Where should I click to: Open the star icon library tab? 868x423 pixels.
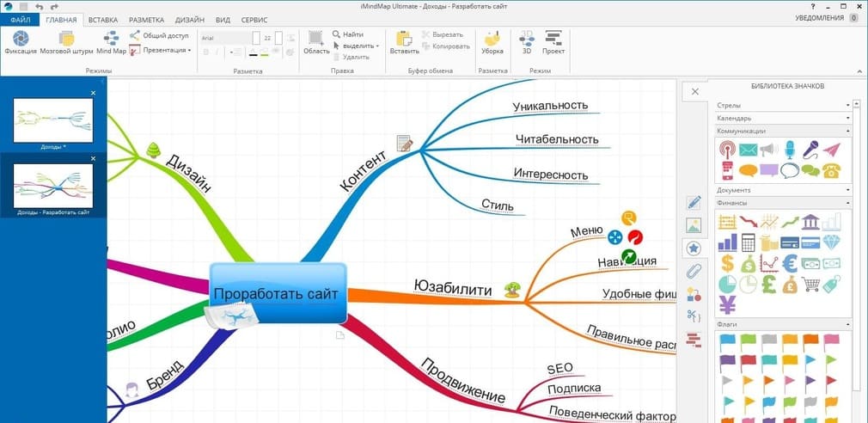pos(694,248)
